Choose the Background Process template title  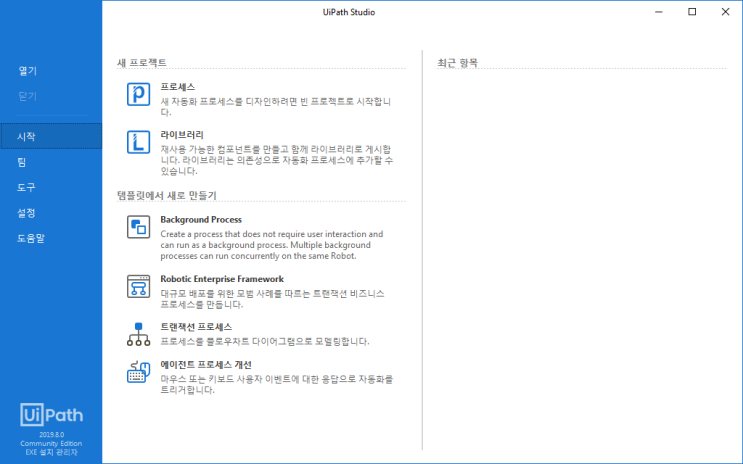pyautogui.click(x=201, y=219)
